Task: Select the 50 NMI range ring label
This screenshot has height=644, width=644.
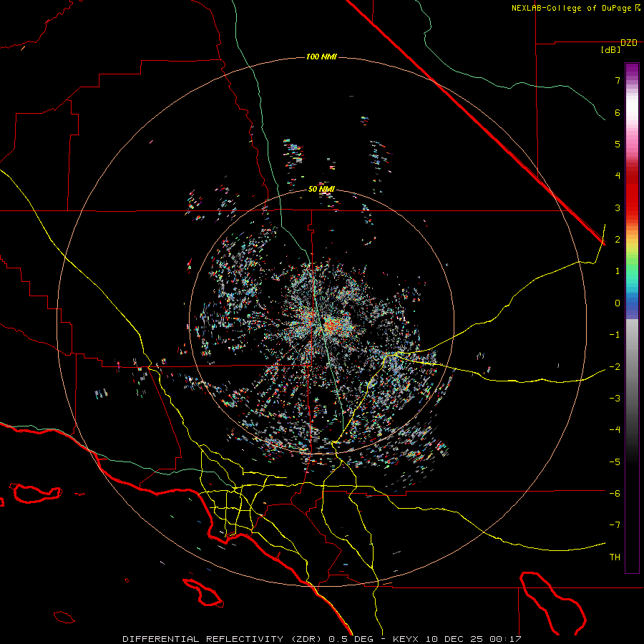Action: coord(321,189)
